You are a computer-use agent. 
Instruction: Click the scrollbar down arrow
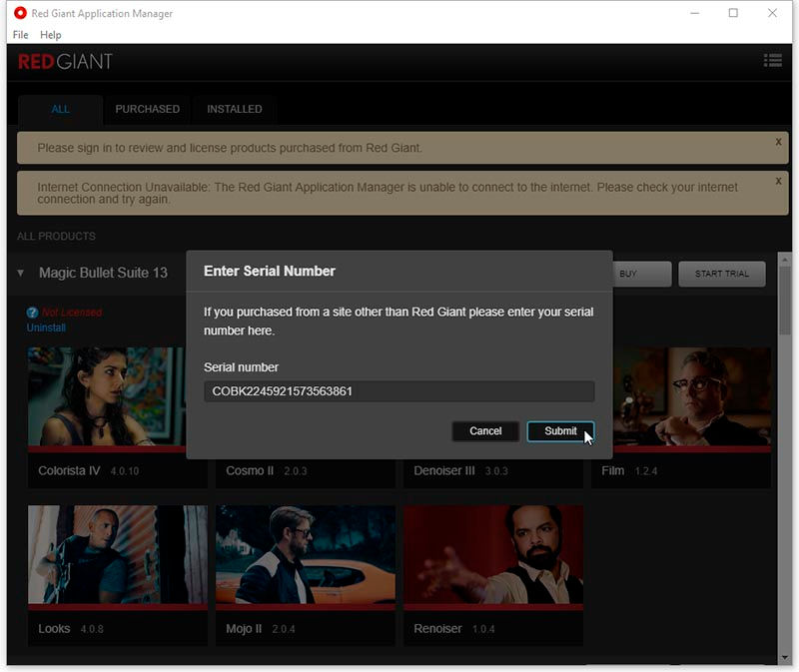(x=785, y=658)
